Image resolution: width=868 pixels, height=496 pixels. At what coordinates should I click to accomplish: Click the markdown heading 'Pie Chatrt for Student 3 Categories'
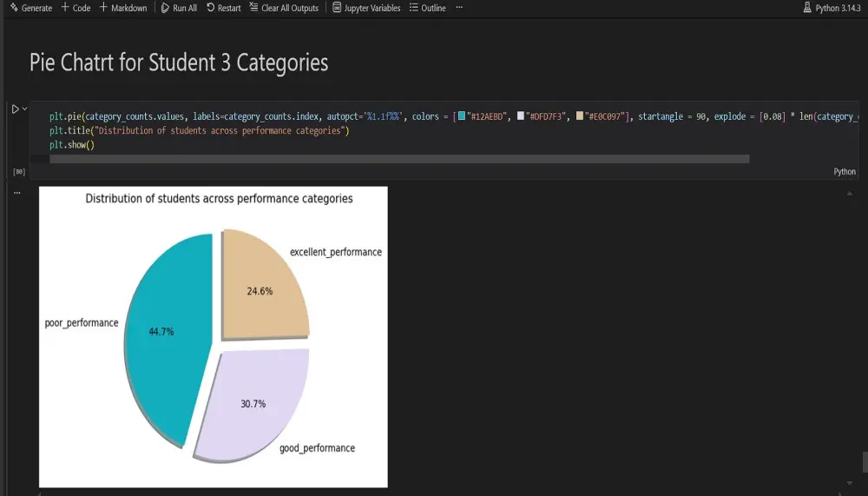click(179, 63)
